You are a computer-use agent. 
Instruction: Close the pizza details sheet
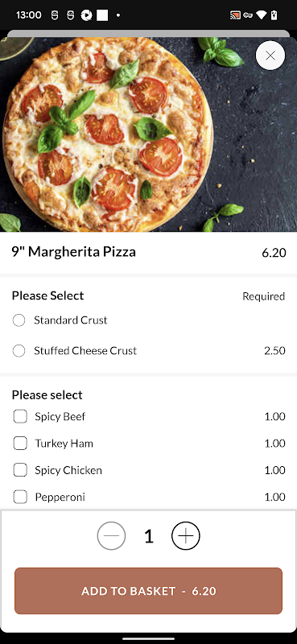click(x=270, y=56)
